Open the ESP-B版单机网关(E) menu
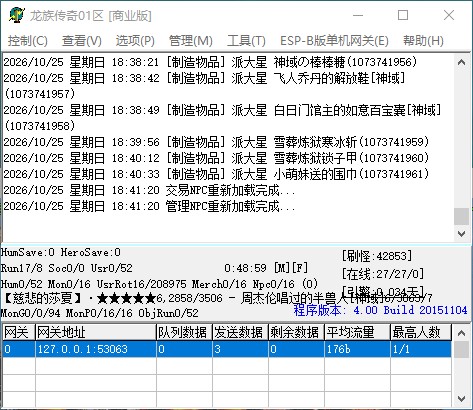This screenshot has height=410, width=473. coord(334,41)
